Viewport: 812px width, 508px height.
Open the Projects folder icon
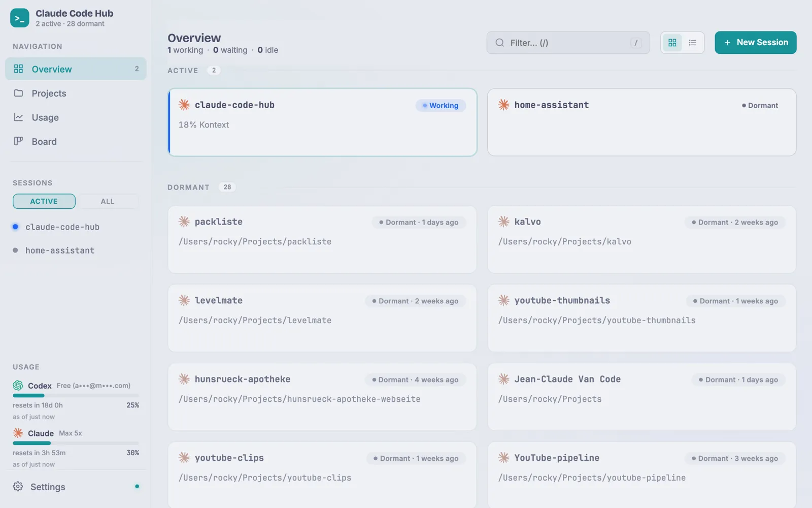pos(18,93)
